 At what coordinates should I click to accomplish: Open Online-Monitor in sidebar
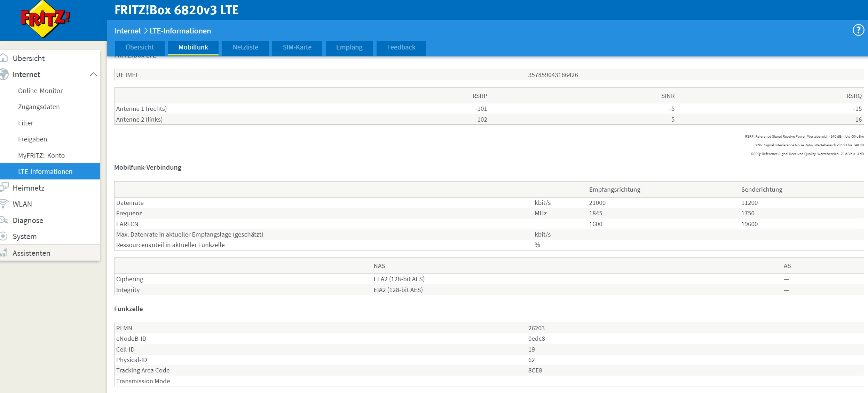coord(40,91)
